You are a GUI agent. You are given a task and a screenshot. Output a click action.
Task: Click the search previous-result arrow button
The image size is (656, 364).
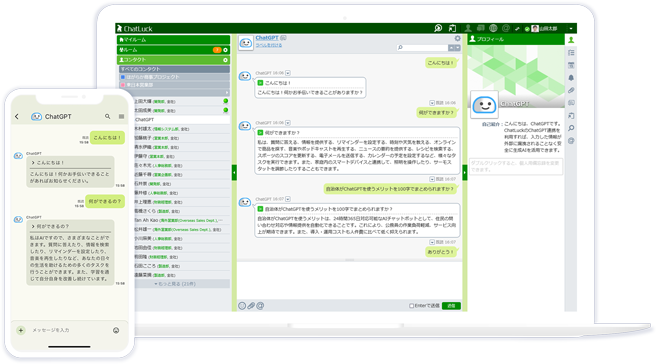tap(451, 48)
